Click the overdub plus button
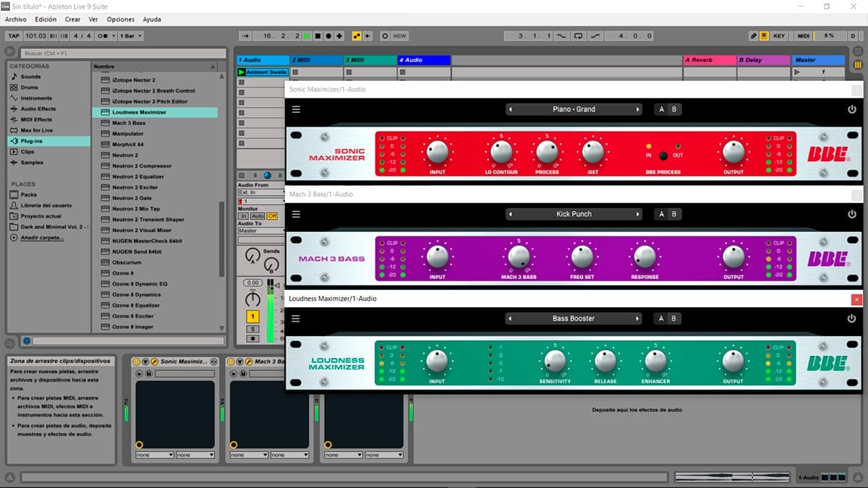Image resolution: width=868 pixels, height=488 pixels. pyautogui.click(x=339, y=35)
